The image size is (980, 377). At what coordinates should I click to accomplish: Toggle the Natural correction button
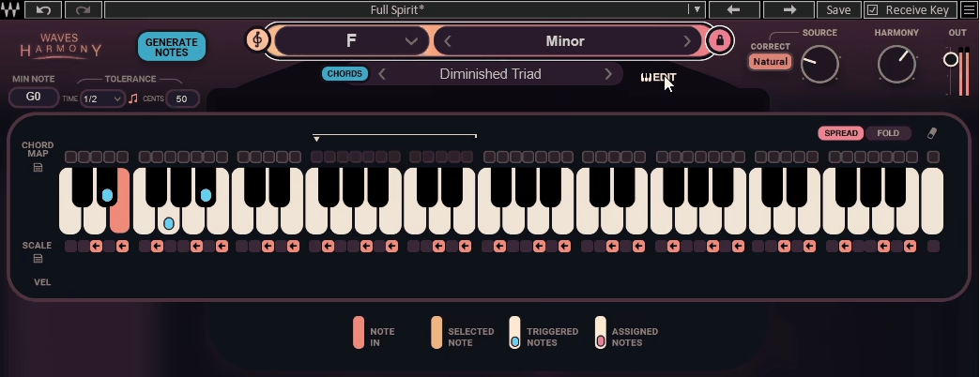(770, 62)
